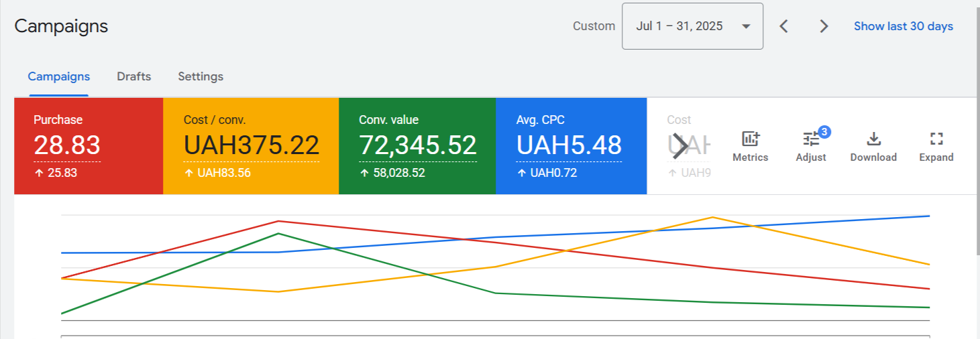Select the yellow Cost / conv. scorecard
This screenshot has height=339, width=980.
click(251, 146)
